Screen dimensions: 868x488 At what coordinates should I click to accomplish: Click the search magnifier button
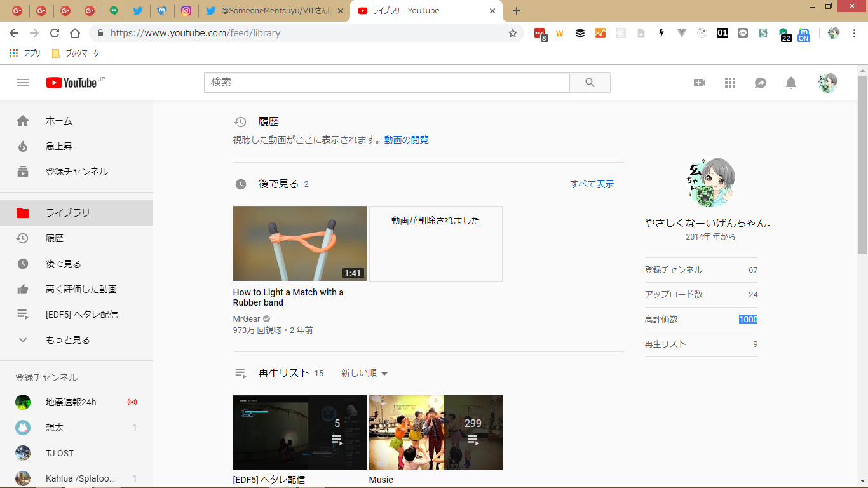tap(590, 83)
